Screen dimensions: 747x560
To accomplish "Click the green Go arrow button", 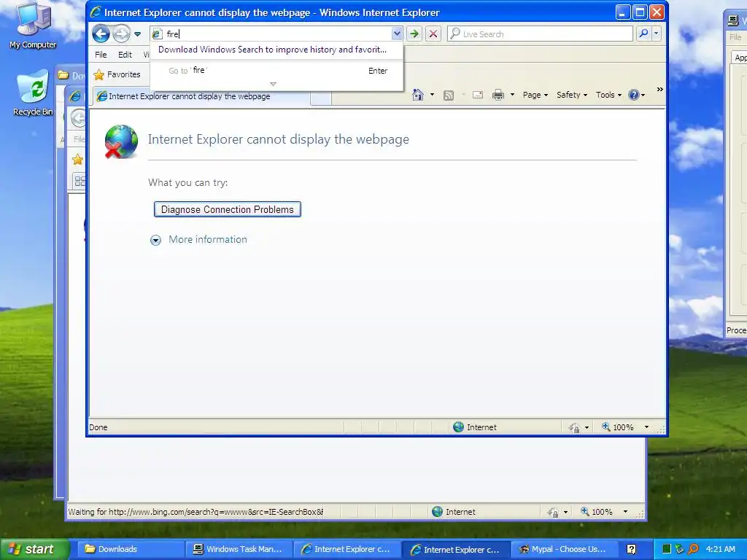I will 414,34.
